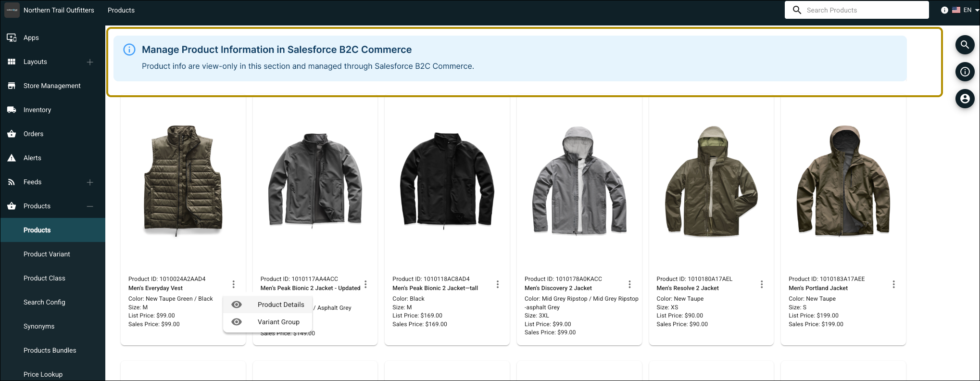Open options menu for Men's Everyday Vest

click(234, 284)
